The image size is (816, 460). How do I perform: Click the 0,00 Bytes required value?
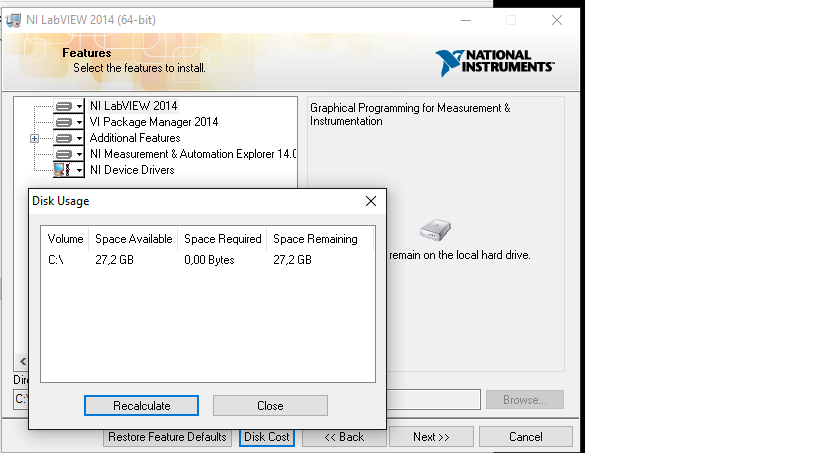click(x=209, y=260)
